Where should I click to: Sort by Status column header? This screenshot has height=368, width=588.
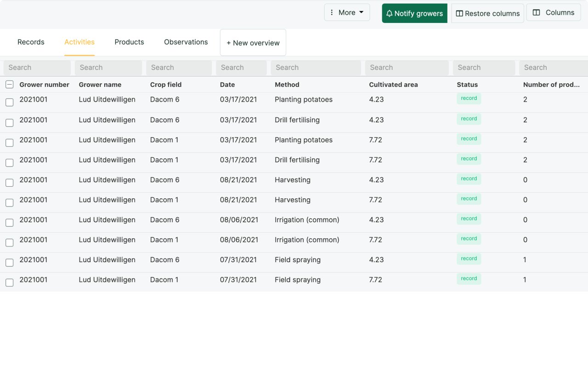(467, 85)
